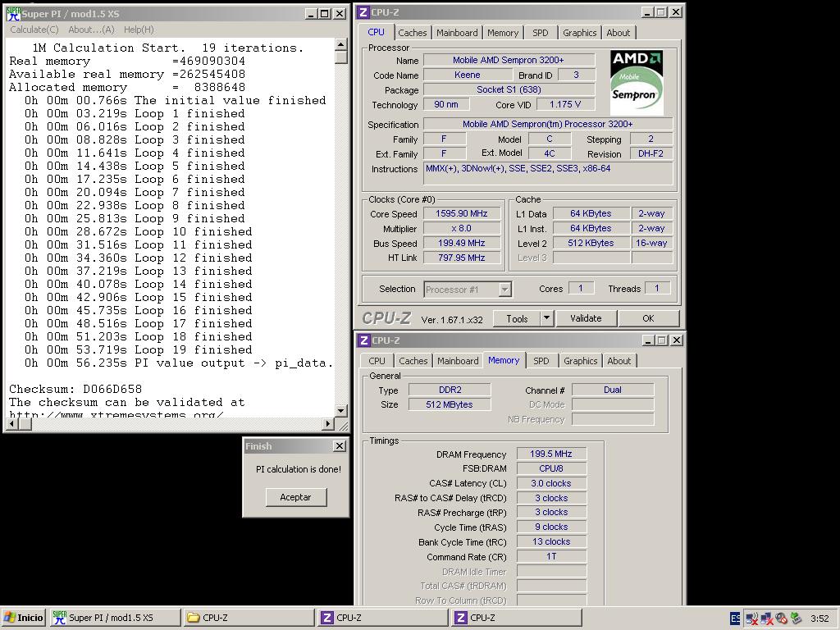Viewport: 840px width, 630px height.
Task: Click the Revision value DH-F2
Action: [x=651, y=153]
